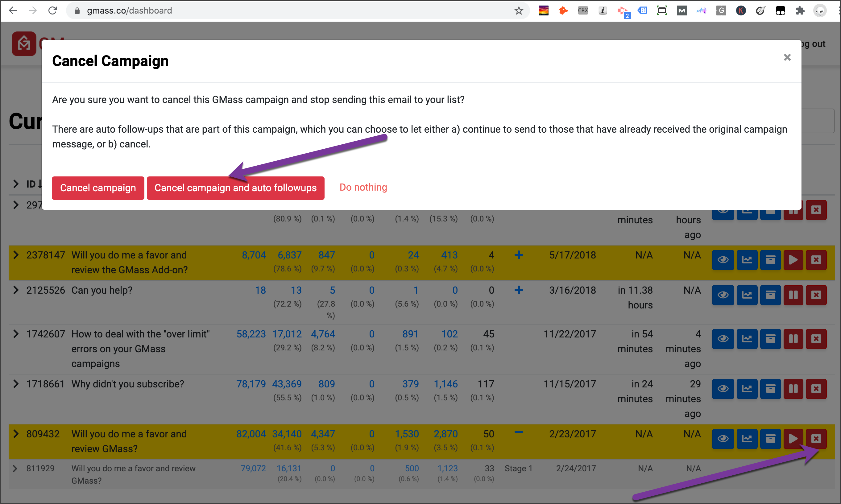
Task: Open the Chrome extensions puzzle icon
Action: pyautogui.click(x=800, y=11)
